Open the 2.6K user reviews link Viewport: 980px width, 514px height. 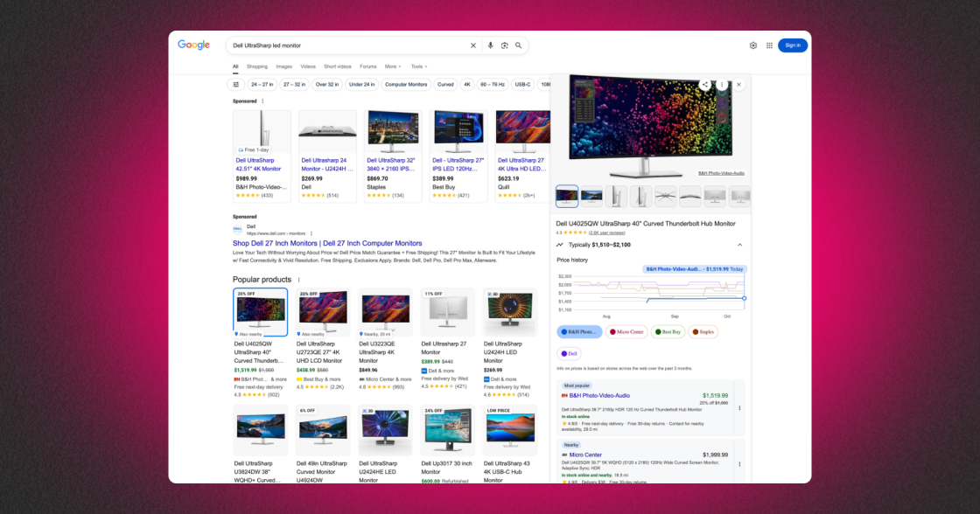click(606, 233)
